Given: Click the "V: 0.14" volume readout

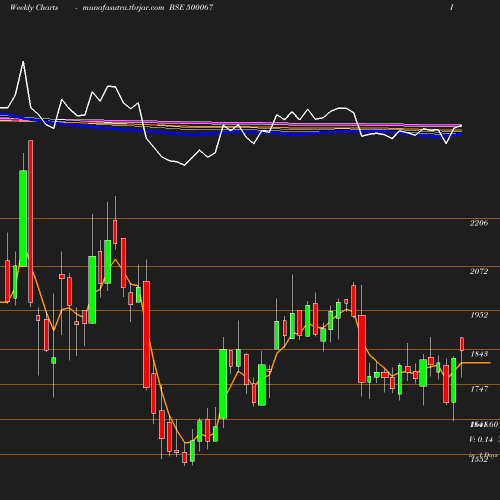Looking at the screenshot, I should coord(481,439).
